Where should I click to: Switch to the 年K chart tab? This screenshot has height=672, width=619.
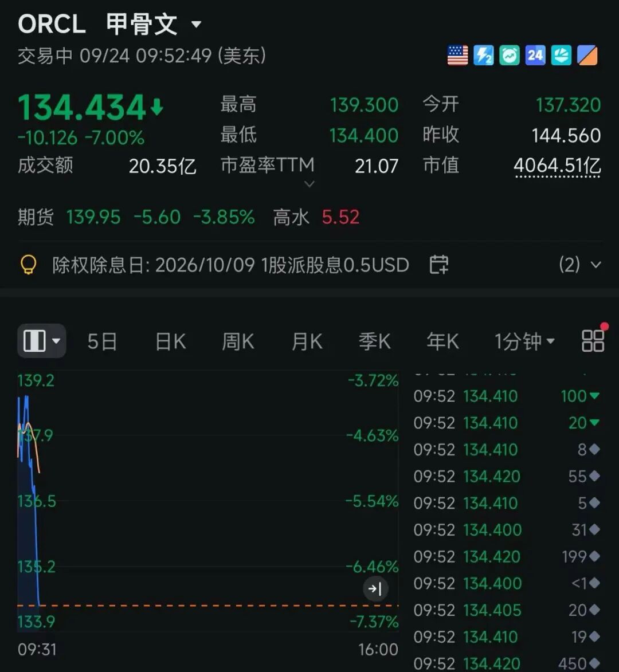[443, 341]
